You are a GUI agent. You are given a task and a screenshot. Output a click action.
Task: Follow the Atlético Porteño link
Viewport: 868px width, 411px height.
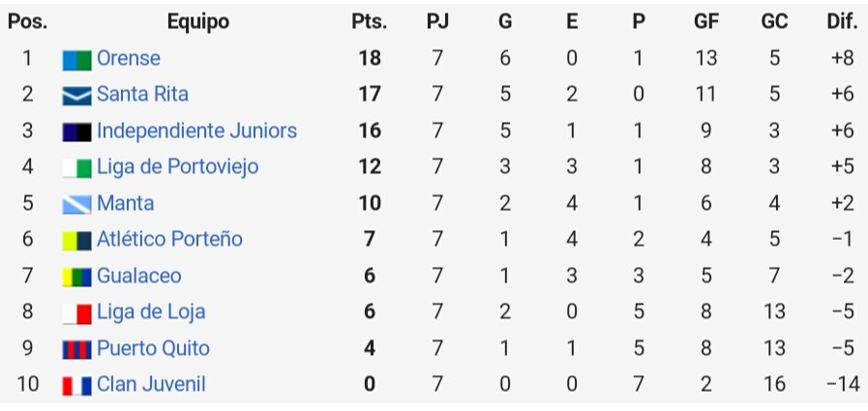(x=169, y=239)
